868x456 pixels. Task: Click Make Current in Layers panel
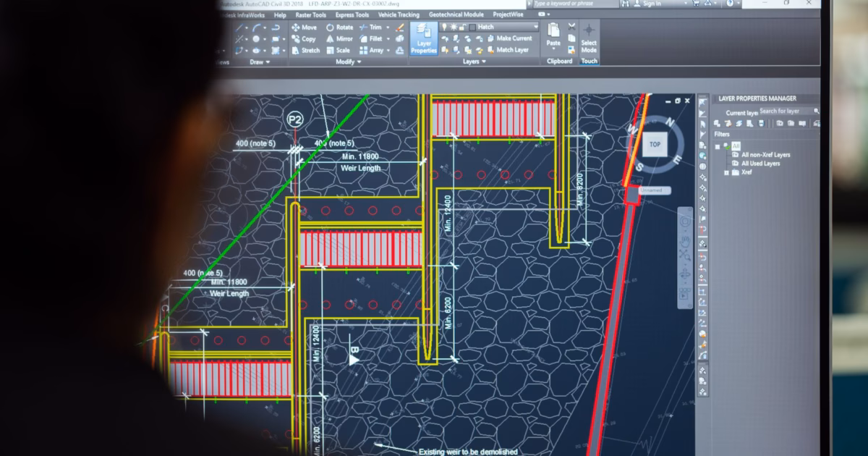pos(509,38)
